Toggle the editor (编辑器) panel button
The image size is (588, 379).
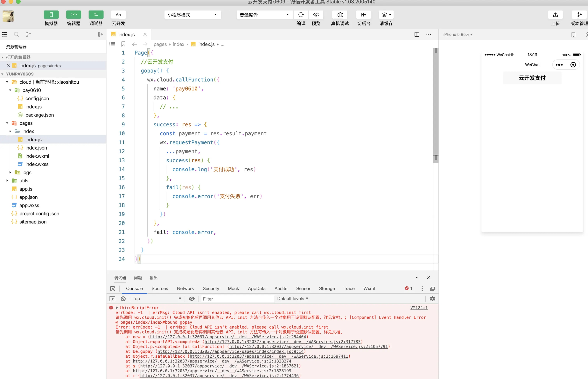click(73, 15)
